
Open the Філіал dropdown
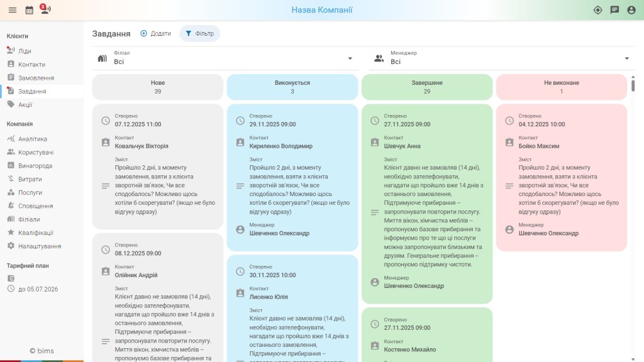226,58
